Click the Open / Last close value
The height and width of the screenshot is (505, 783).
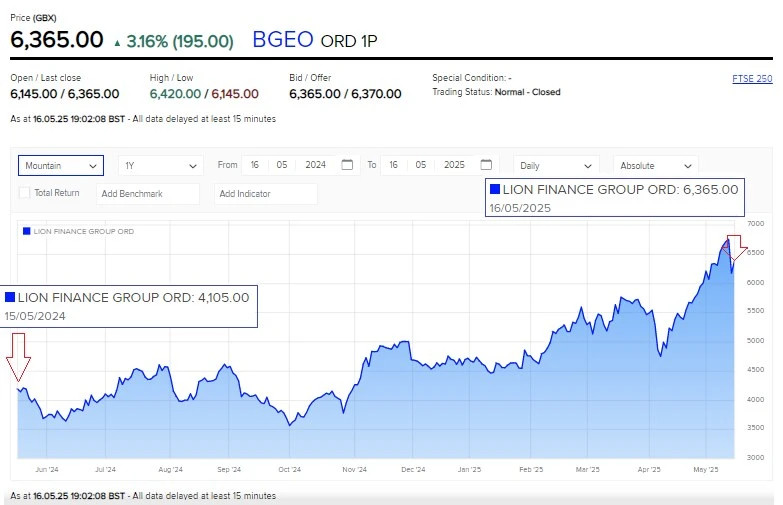tap(65, 94)
